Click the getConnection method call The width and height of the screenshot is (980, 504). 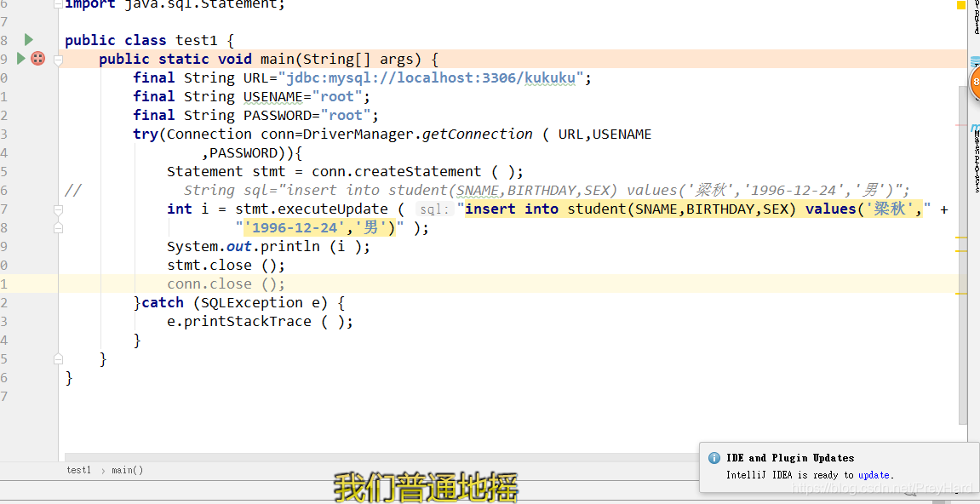pyautogui.click(x=478, y=134)
